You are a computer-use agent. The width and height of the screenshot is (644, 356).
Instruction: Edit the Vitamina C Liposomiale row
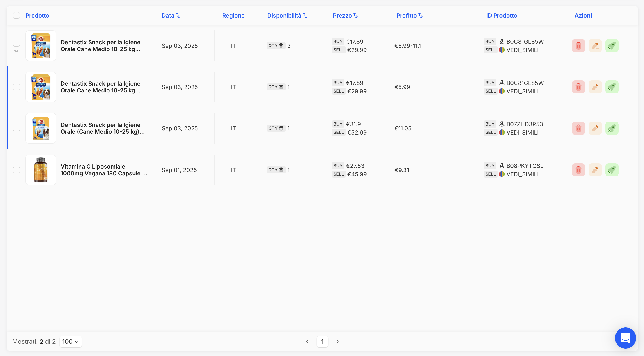click(x=595, y=170)
